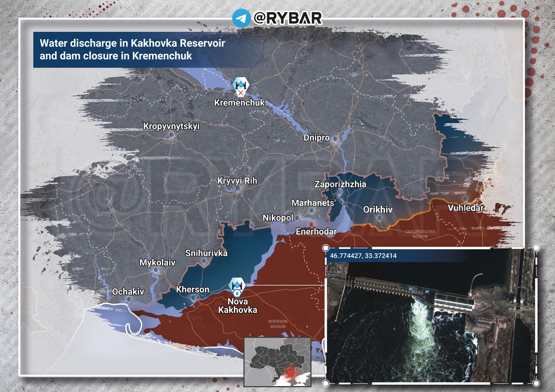This screenshot has height=392, width=555.
Task: Select the Zaporizhzhia hexagon marker
Action: click(340, 192)
